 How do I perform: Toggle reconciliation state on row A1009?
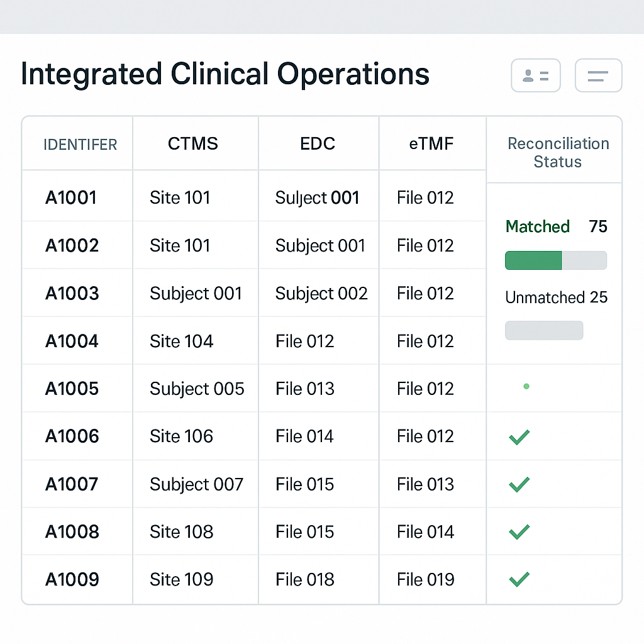pos(519,579)
